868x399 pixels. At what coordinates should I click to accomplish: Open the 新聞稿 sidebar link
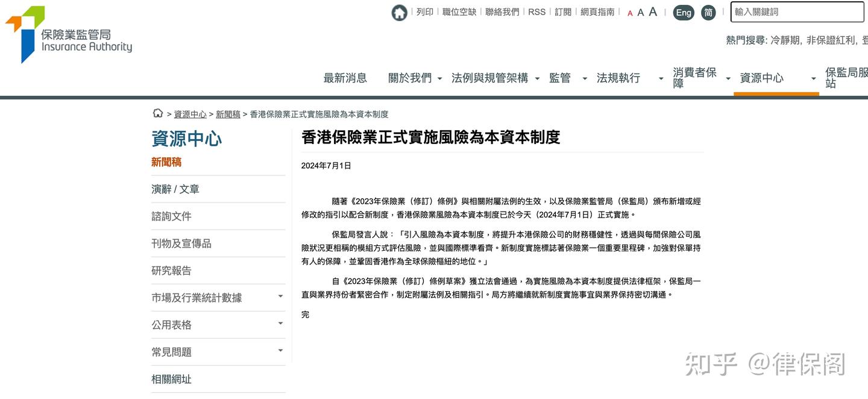(x=166, y=162)
